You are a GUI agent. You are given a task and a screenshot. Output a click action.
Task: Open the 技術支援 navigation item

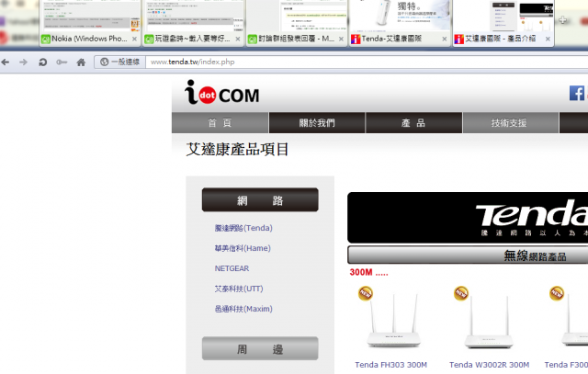tap(510, 122)
